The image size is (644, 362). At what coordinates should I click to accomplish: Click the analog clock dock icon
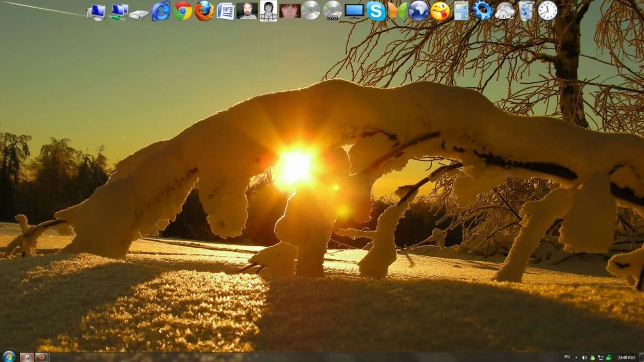[547, 11]
